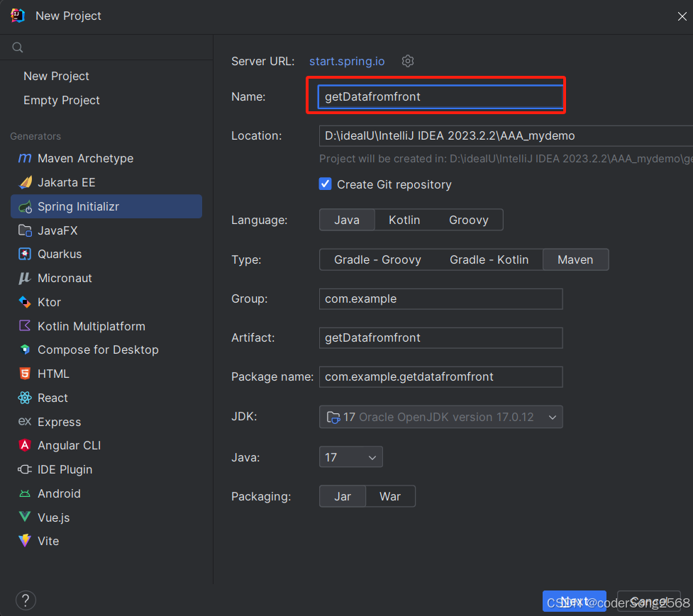Image resolution: width=693 pixels, height=616 pixels.
Task: Click the HTML5 shield icon
Action: (x=25, y=374)
